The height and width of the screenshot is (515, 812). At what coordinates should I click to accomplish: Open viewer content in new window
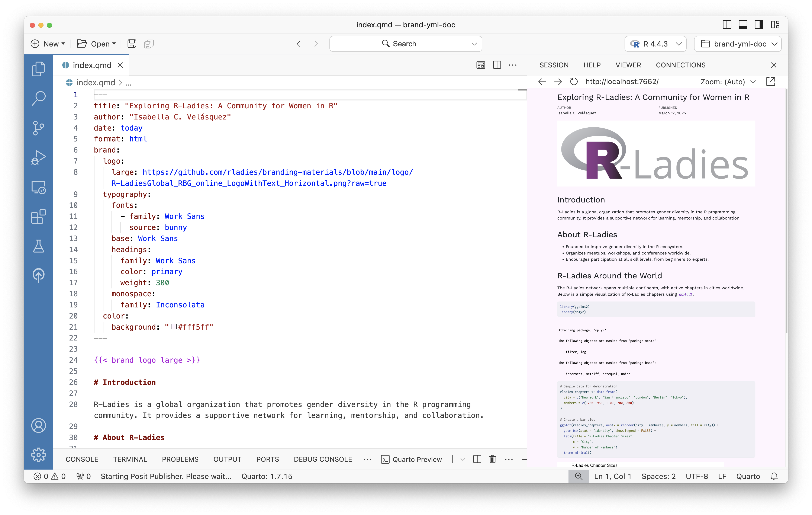(x=770, y=82)
